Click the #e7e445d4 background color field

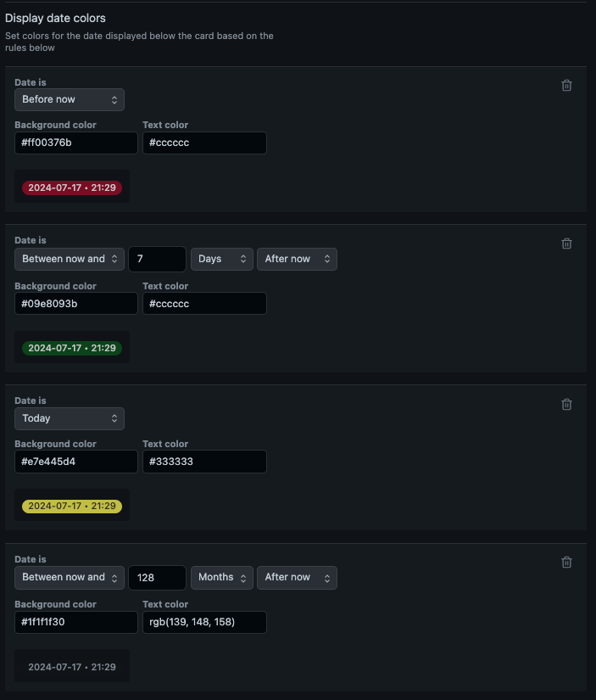tap(75, 462)
